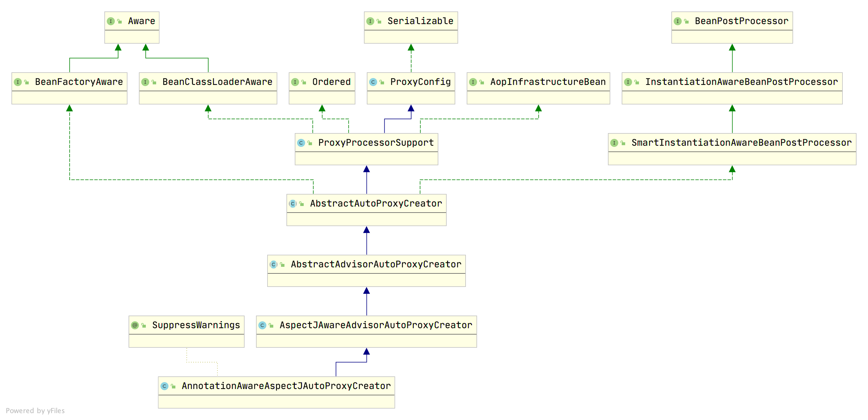The width and height of the screenshot is (868, 420).
Task: Select the BeanClassLoaderAware node label
Action: (217, 82)
